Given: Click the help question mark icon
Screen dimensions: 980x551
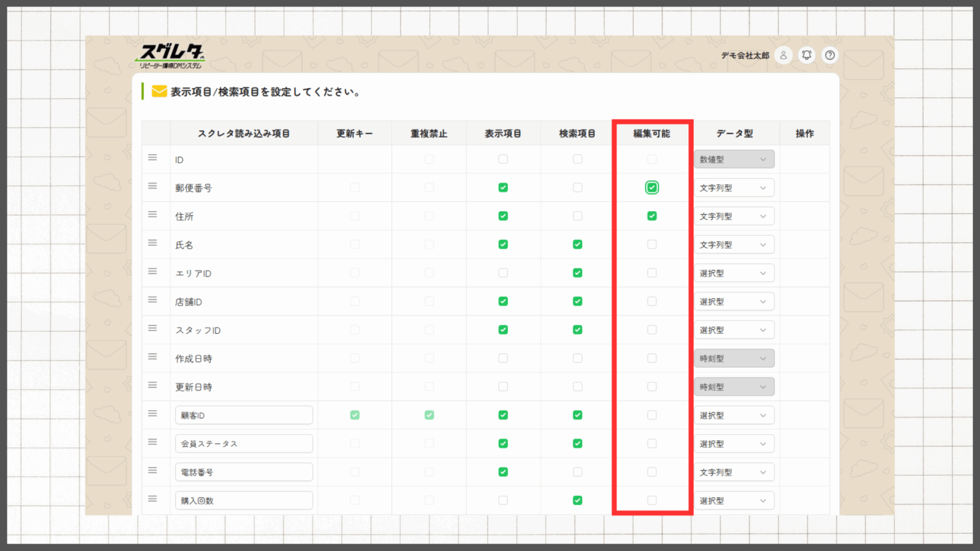Looking at the screenshot, I should (x=830, y=55).
